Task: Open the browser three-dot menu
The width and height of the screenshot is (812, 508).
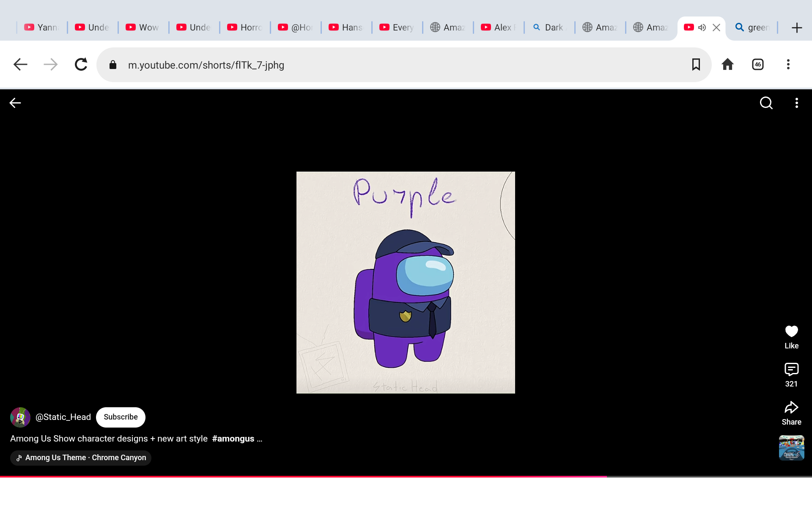Action: tap(788, 64)
